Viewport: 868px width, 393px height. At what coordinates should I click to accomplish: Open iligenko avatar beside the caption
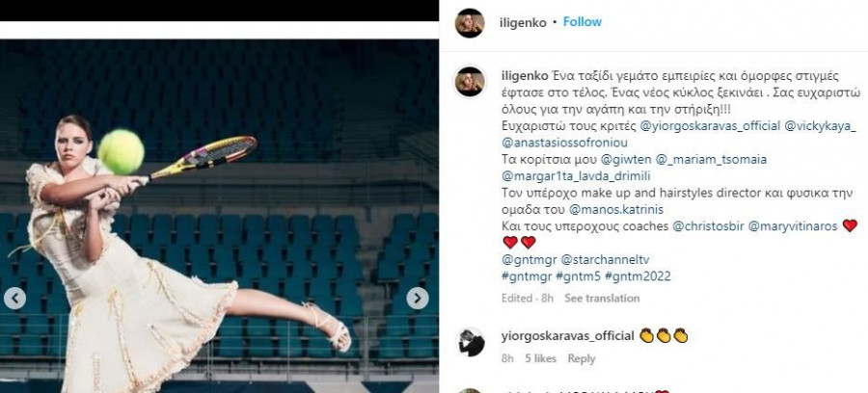[470, 82]
